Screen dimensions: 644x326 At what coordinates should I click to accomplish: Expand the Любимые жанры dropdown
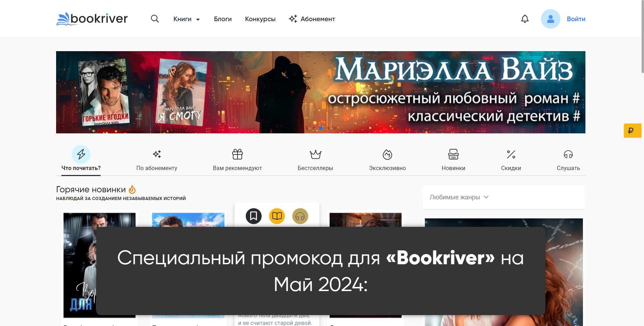click(459, 197)
